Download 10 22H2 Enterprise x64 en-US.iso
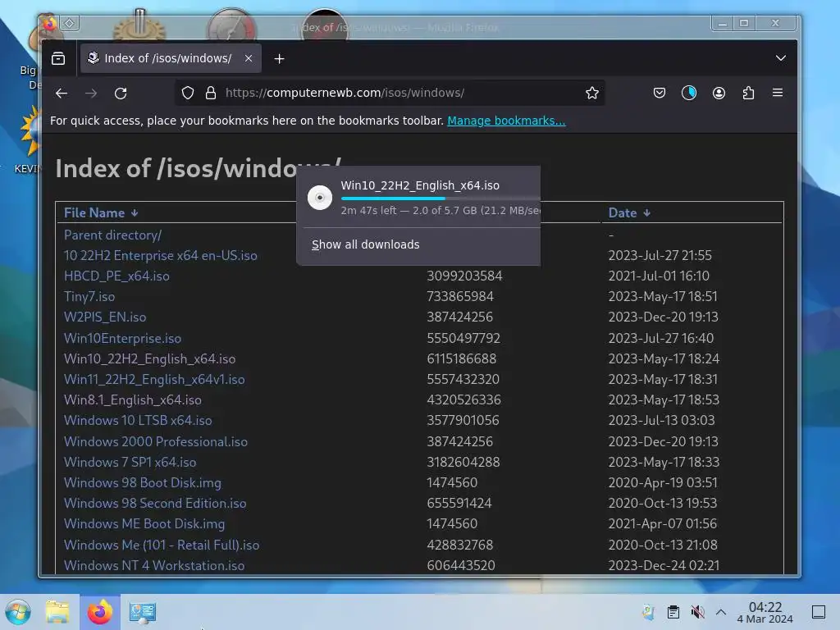This screenshot has height=630, width=840. point(160,256)
